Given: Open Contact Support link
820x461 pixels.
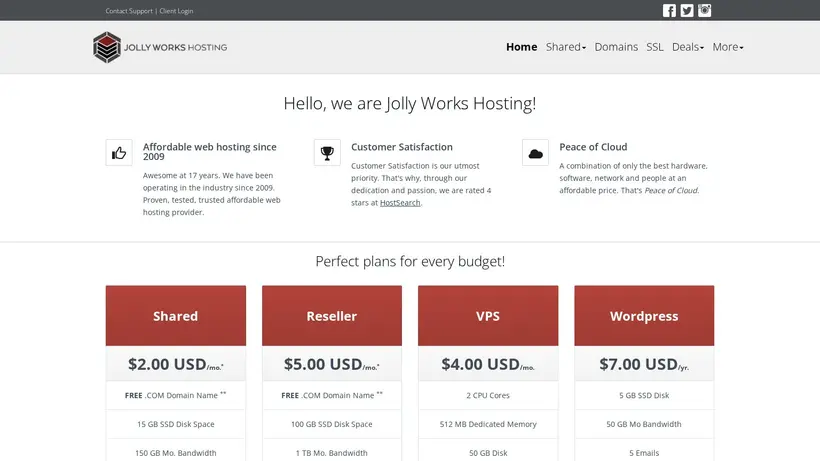Looking at the screenshot, I should point(129,11).
